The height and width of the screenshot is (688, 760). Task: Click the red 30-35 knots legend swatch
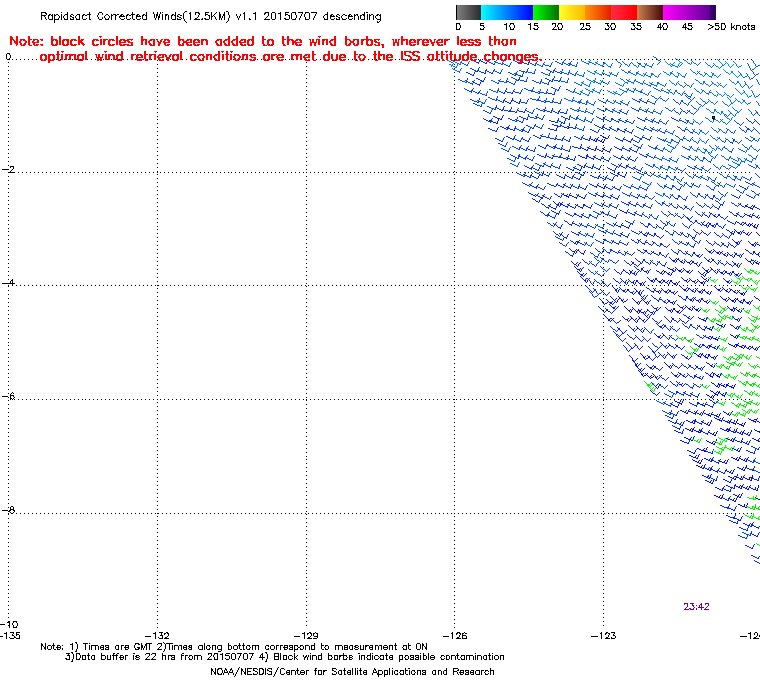pyautogui.click(x=624, y=12)
